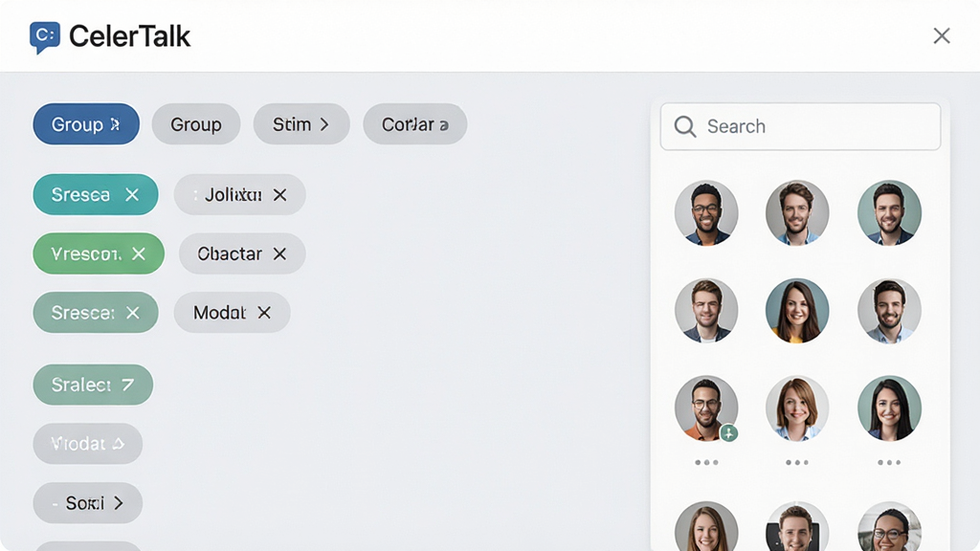
Task: Remove the Obactar chip with its X
Action: 279,253
